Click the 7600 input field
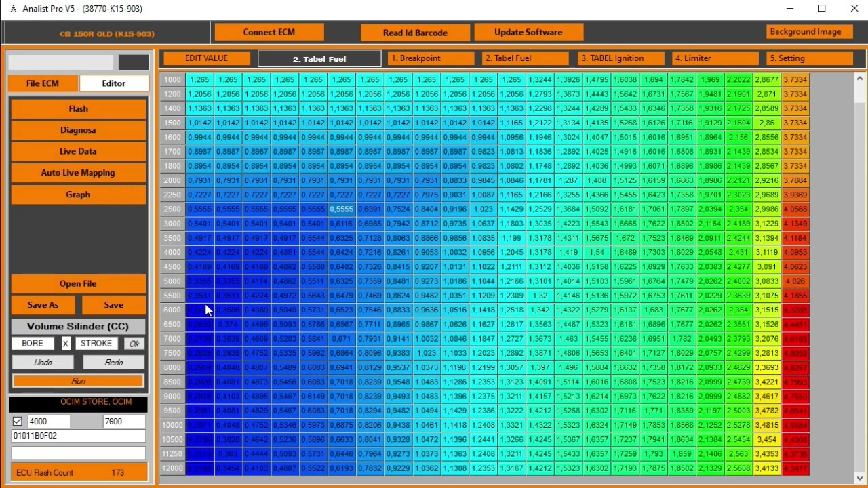 click(124, 422)
